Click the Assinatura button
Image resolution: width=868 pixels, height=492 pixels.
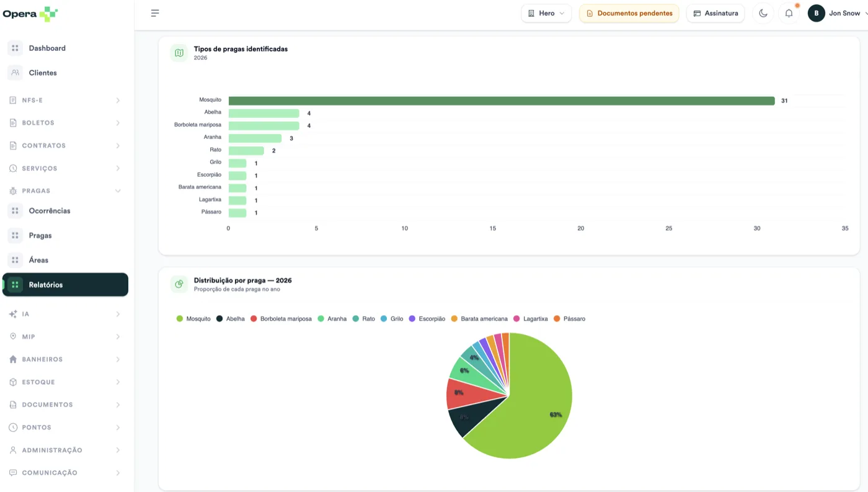click(715, 13)
